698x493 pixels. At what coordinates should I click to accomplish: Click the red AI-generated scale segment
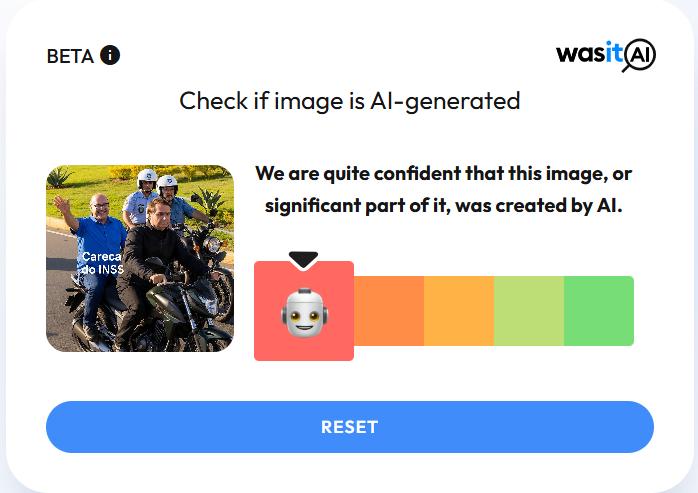pos(304,311)
